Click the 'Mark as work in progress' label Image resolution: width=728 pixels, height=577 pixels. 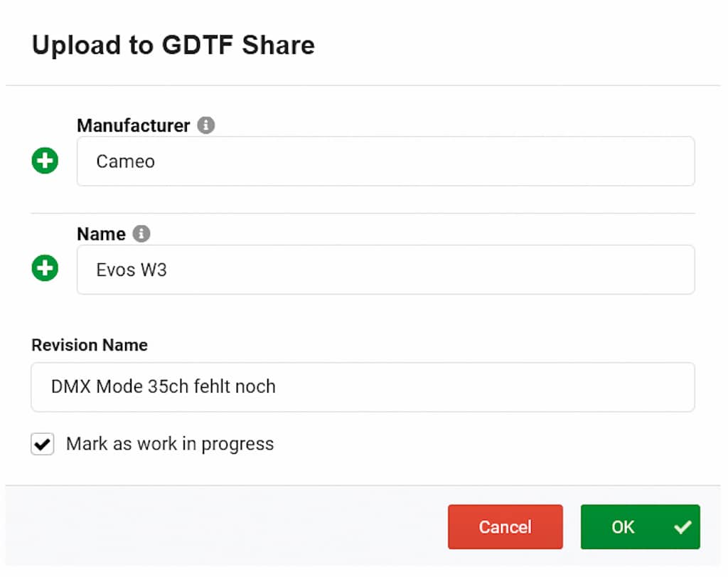(x=169, y=444)
